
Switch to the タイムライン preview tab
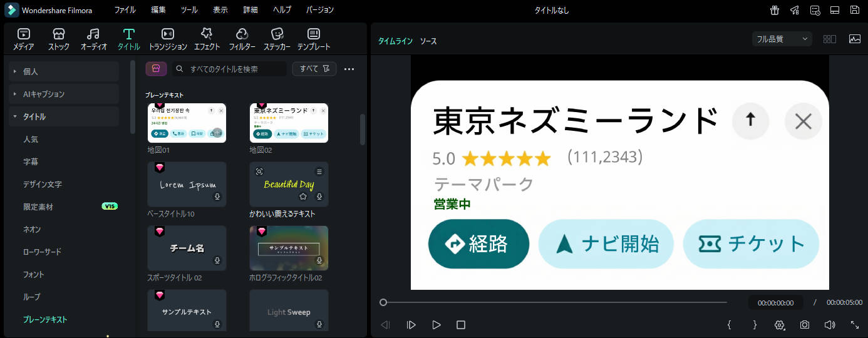pyautogui.click(x=395, y=41)
